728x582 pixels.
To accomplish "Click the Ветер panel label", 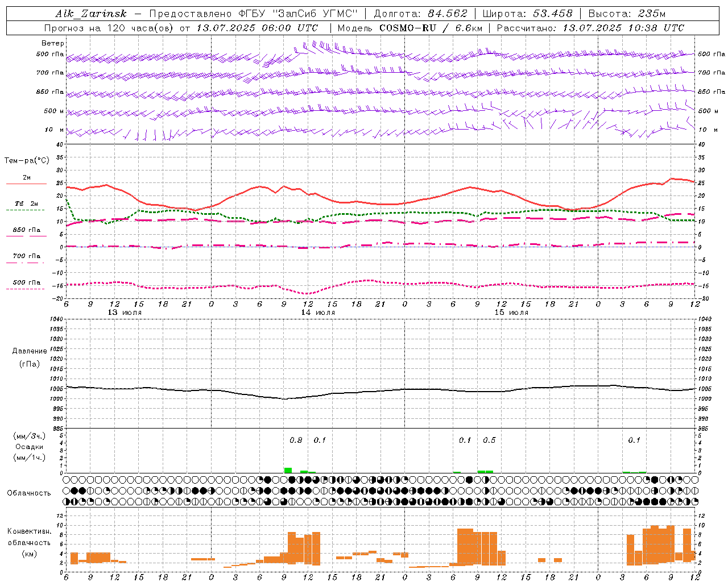I will point(52,43).
